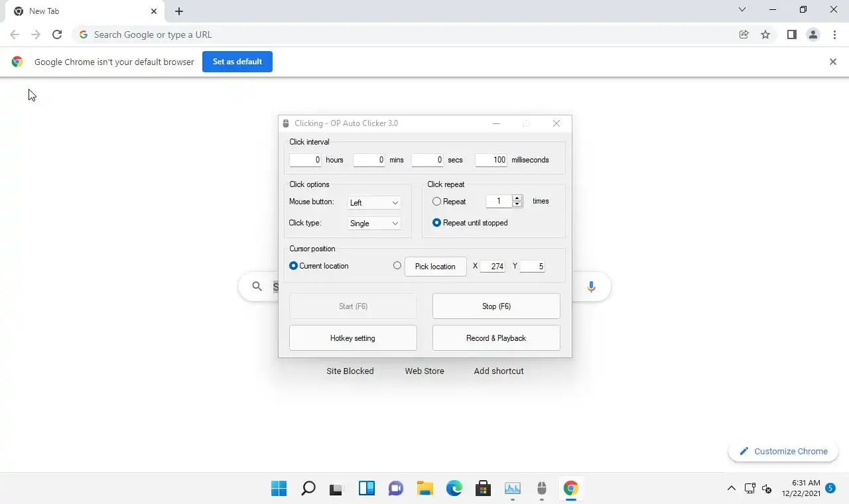Select Repeat until stopped option
This screenshot has height=504, width=849.
(436, 223)
